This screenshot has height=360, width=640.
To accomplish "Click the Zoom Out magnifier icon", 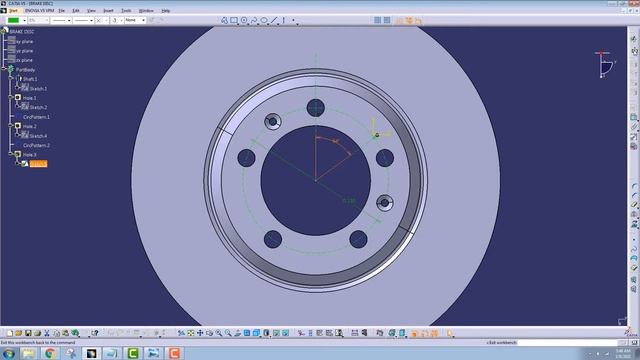I will 228,333.
